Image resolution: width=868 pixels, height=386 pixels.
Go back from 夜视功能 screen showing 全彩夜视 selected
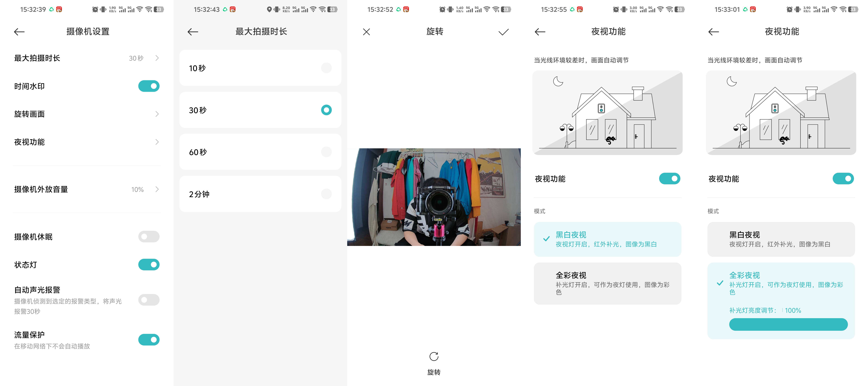(713, 32)
